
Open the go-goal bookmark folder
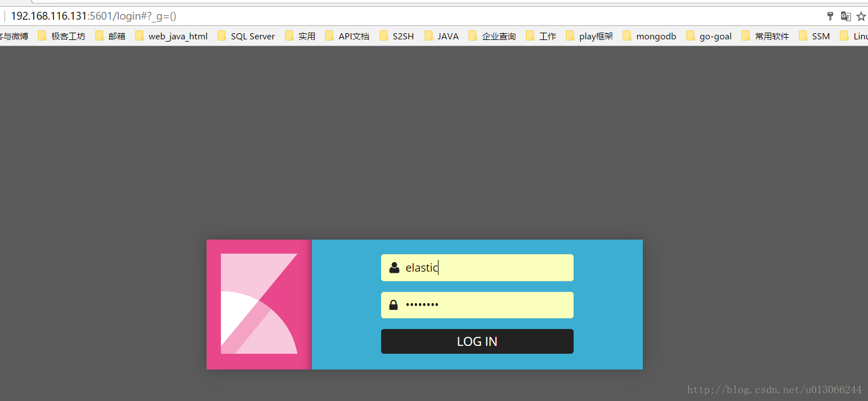(x=709, y=36)
